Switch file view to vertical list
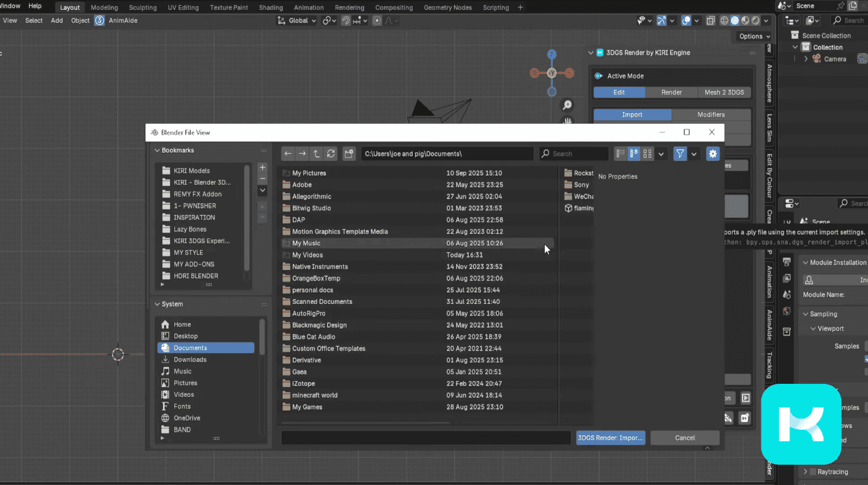 point(620,154)
